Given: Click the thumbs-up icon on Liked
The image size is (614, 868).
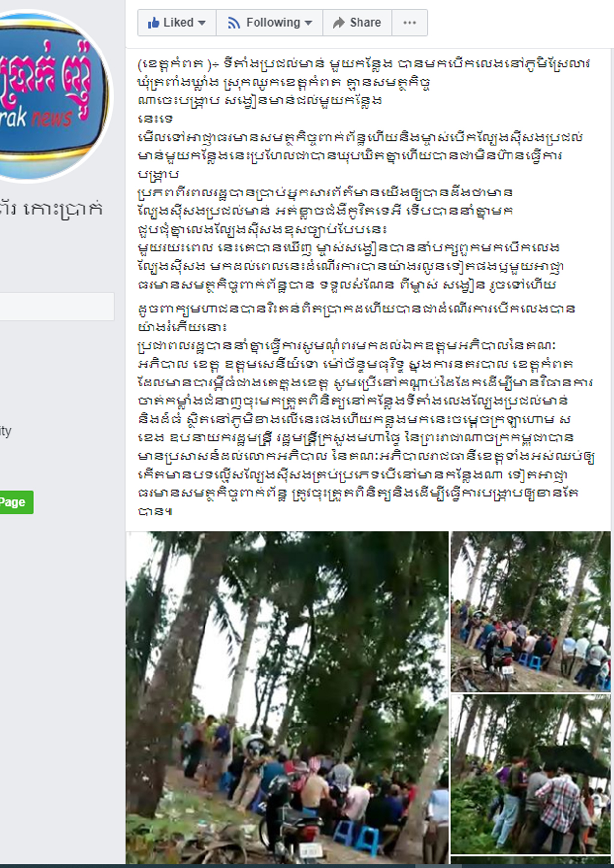Looking at the screenshot, I should (x=153, y=23).
